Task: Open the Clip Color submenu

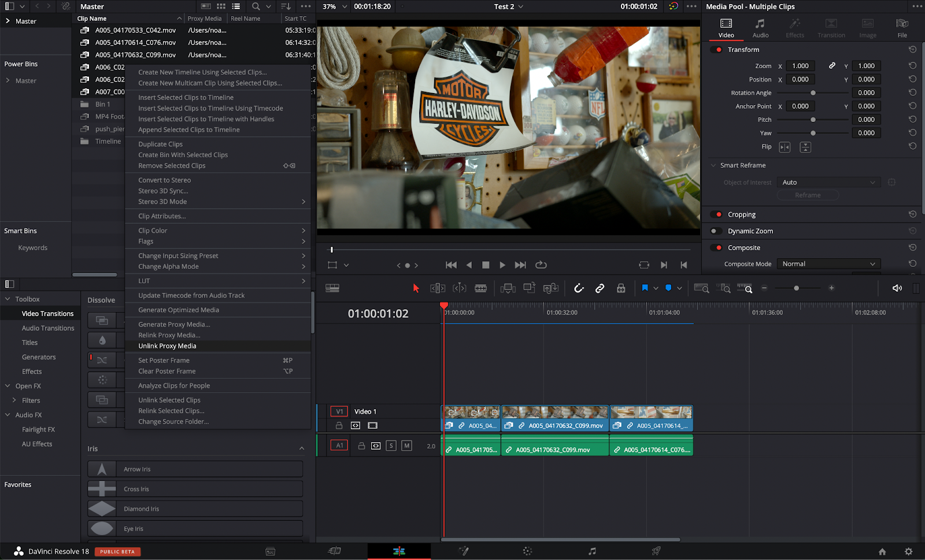Action: pos(218,231)
